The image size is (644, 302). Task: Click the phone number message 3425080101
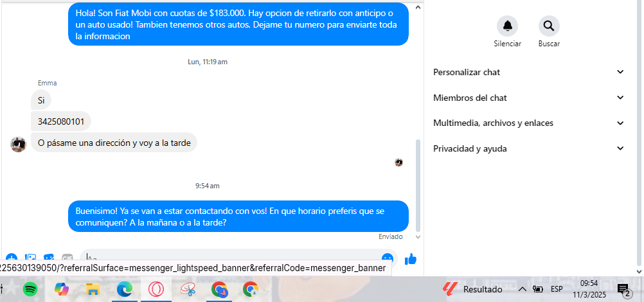tap(61, 121)
